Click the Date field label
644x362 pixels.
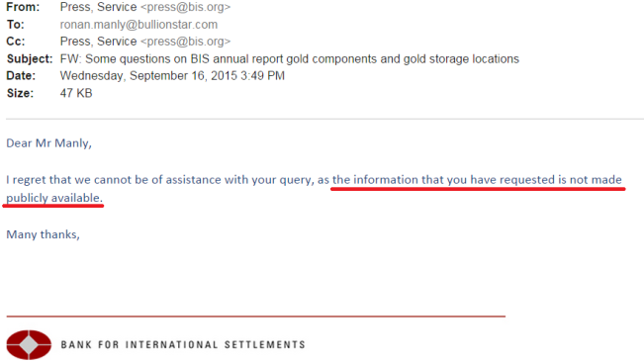point(21,76)
